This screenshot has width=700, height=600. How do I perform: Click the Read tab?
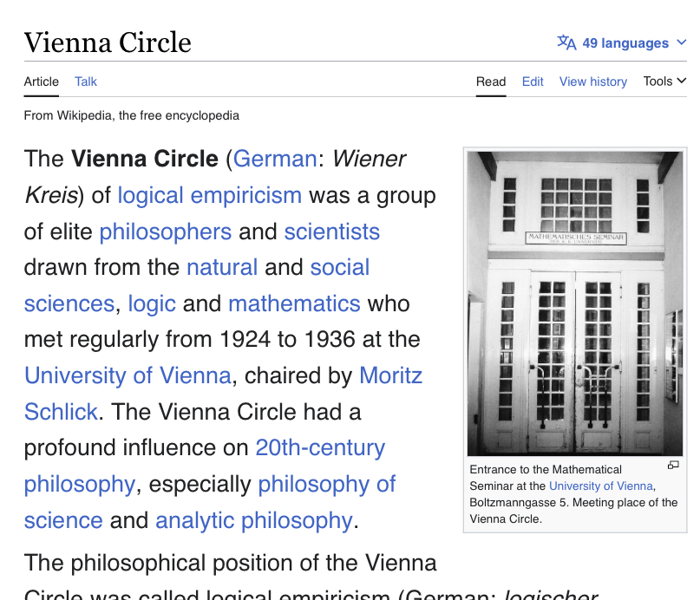point(491,81)
